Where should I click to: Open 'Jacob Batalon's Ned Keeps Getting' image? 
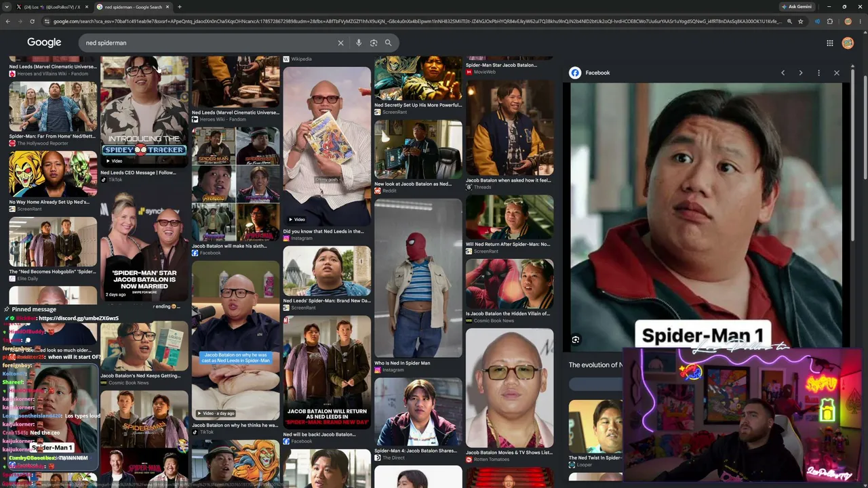point(144,346)
